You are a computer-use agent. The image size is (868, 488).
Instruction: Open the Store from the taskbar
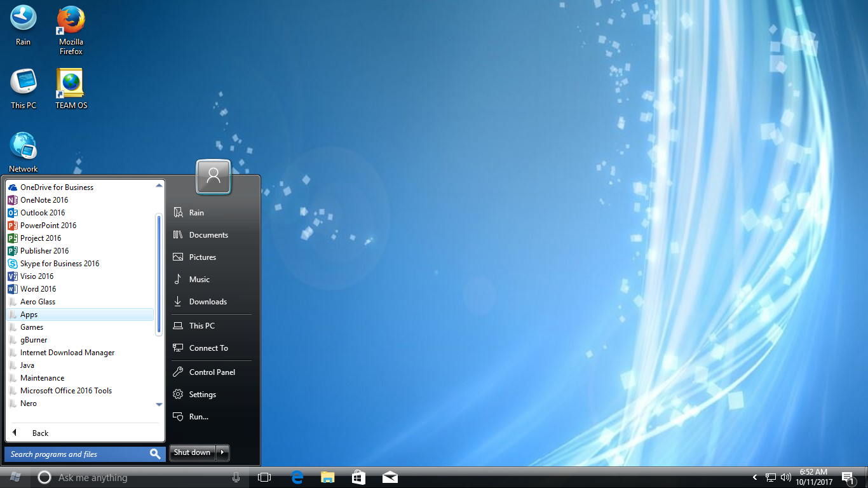pyautogui.click(x=359, y=477)
